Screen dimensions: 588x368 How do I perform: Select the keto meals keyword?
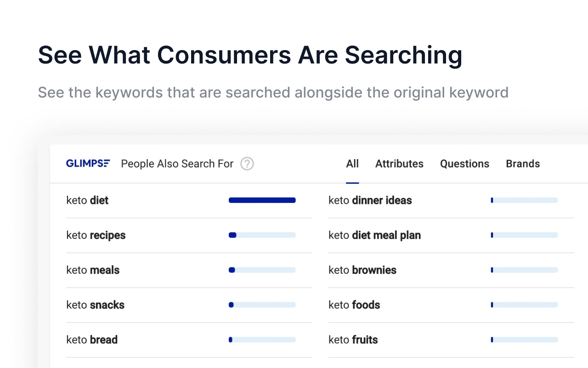93,270
